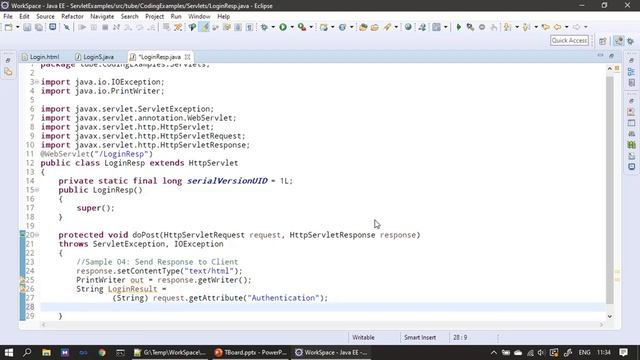Collapse the doPost method at line 20

pyautogui.click(x=37, y=235)
